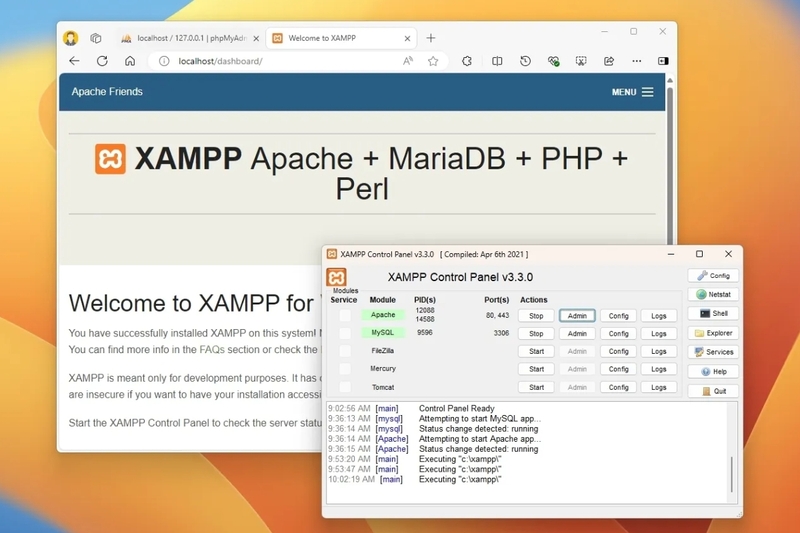Open MySQL Config
800x533 pixels.
pos(618,334)
